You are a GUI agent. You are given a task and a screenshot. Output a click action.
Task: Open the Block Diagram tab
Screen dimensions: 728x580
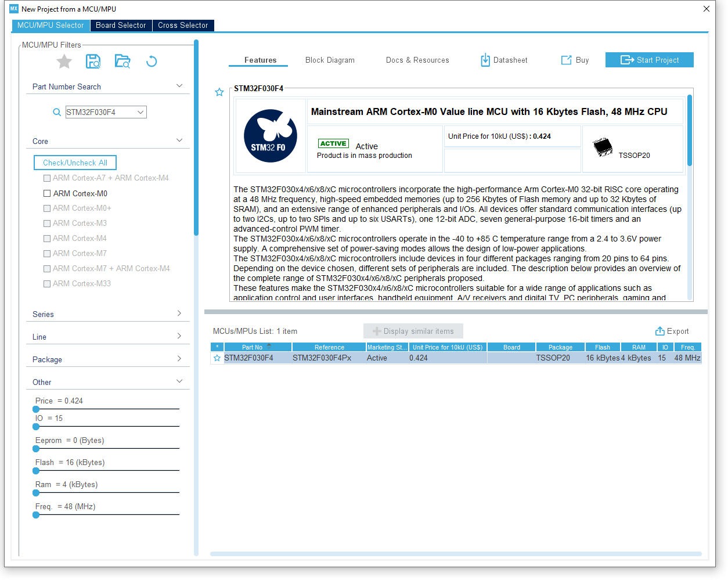pos(330,60)
